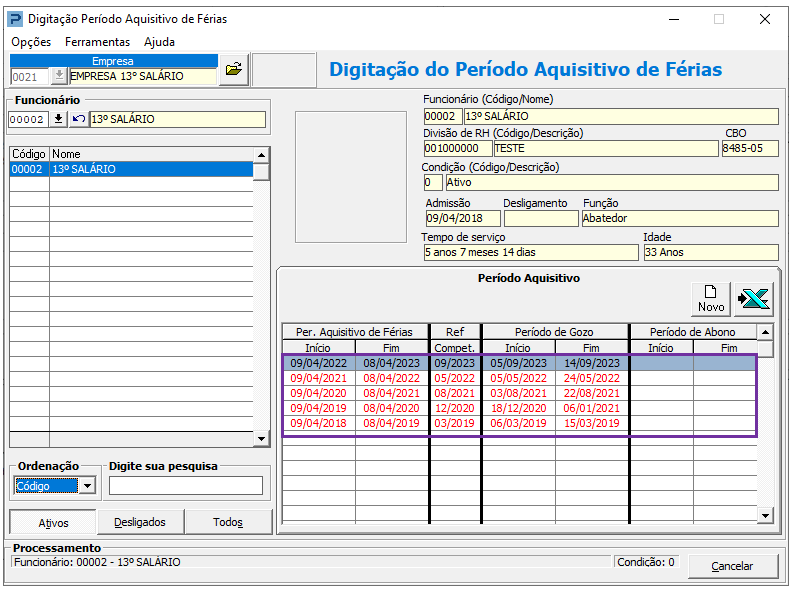Select employee 00002 in the list

130,170
